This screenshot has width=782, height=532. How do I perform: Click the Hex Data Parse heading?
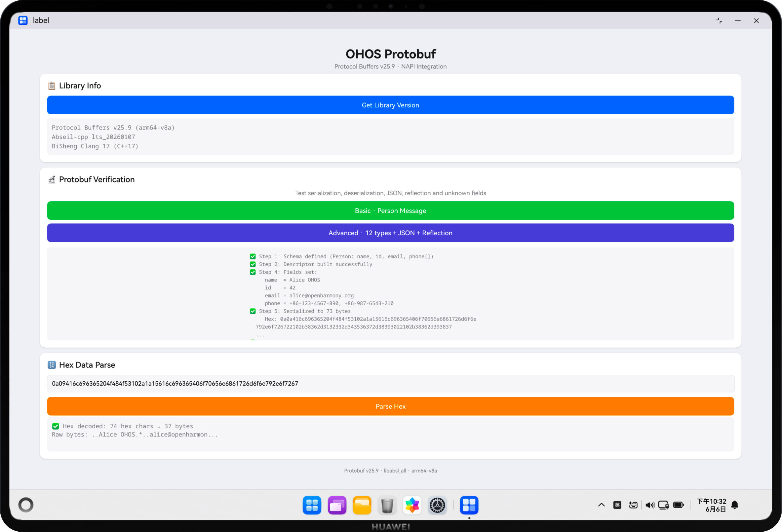pos(87,365)
